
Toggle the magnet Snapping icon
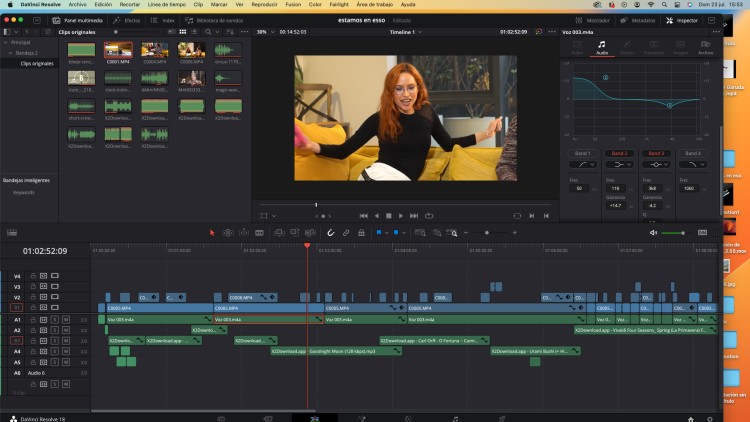click(331, 233)
